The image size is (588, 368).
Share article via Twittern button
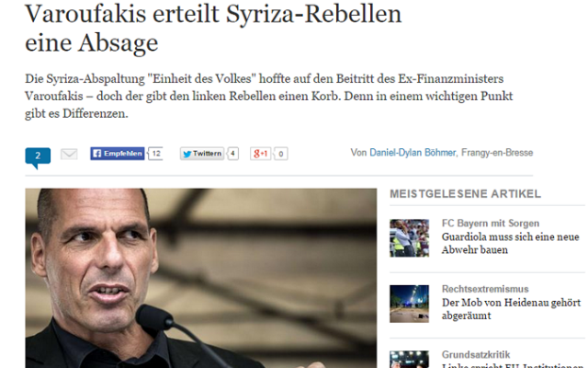coord(202,154)
